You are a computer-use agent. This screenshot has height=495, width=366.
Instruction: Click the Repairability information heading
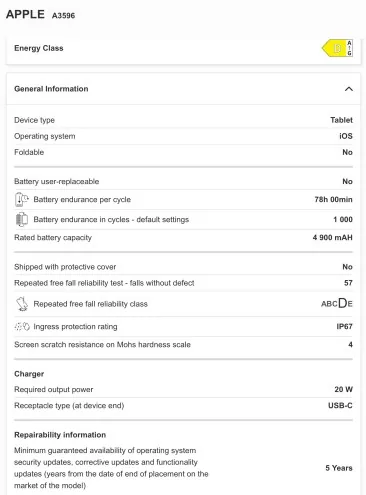(60, 435)
